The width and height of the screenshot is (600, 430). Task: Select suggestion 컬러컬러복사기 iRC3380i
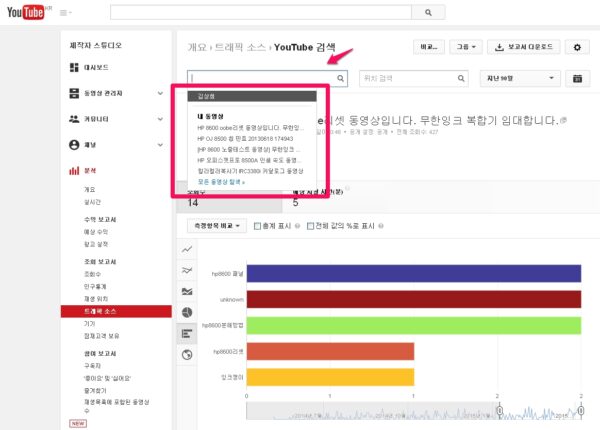coord(250,171)
